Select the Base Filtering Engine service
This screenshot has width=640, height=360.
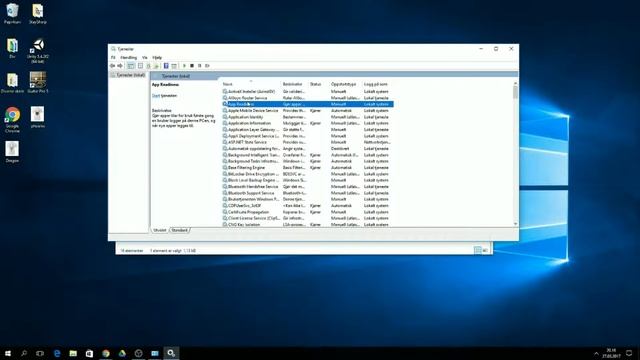(308, 167)
